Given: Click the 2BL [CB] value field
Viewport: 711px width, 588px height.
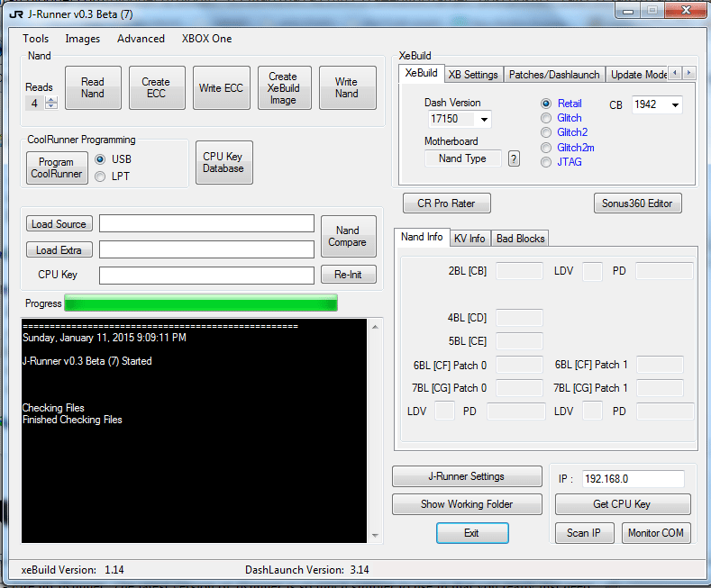Looking at the screenshot, I should (519, 271).
